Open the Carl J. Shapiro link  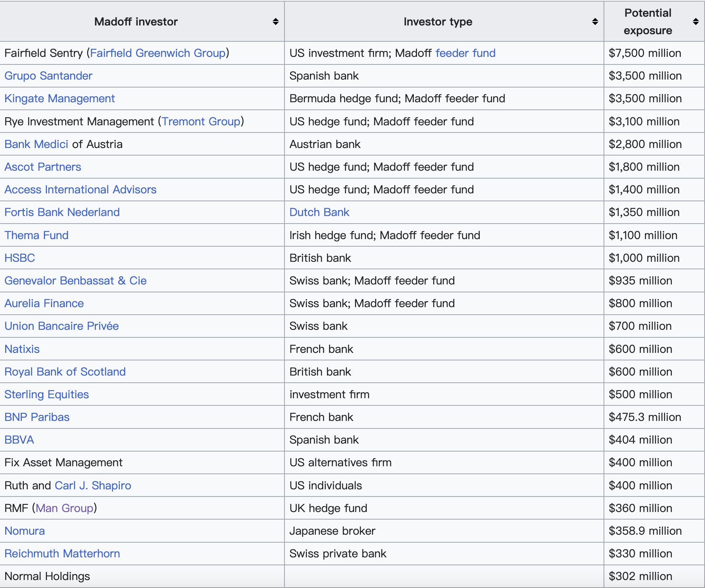[93, 485]
